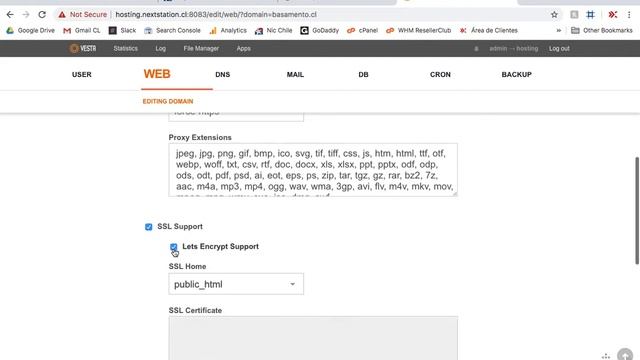Switch to WEB tab

tap(157, 74)
